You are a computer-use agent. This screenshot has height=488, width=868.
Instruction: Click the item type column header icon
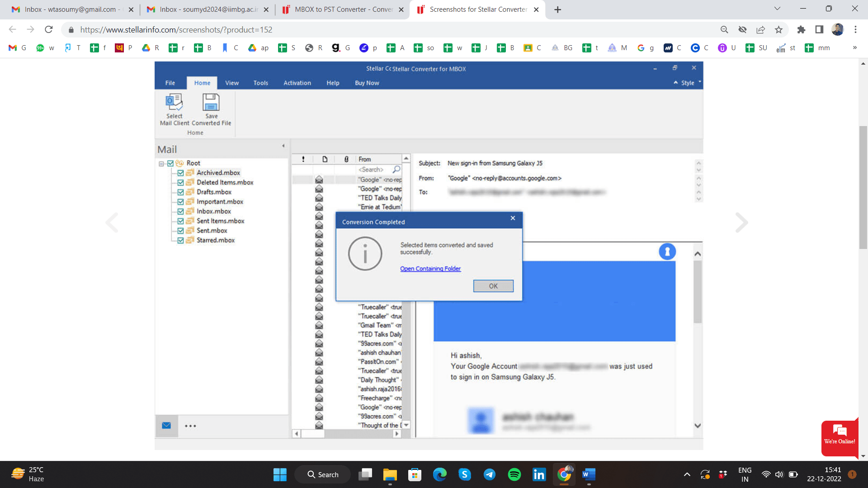tap(325, 159)
